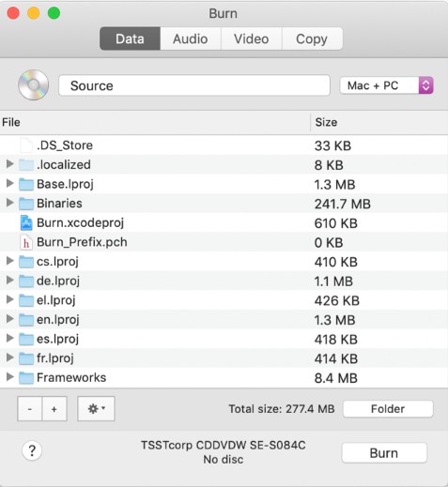Select the Burn.xcodeproj file name
Image resolution: width=448 pixels, height=487 pixels.
click(x=81, y=223)
